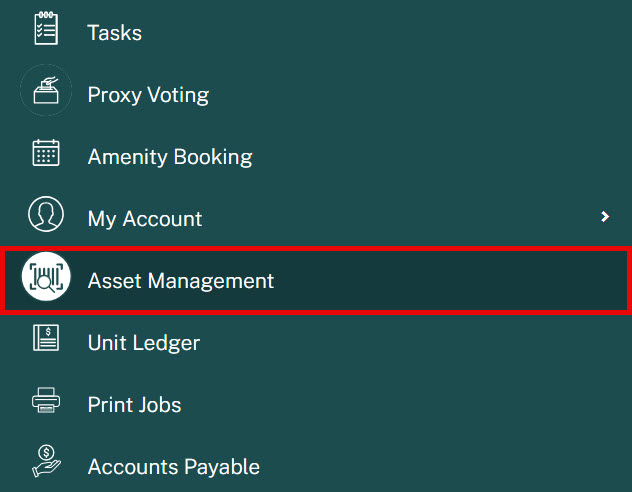Click blank space in My Account row

tap(403, 217)
